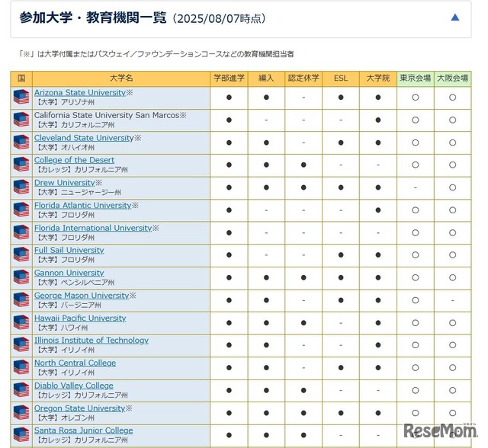This screenshot has width=488, height=448.
Task: Open the Illinois Institute of Technology link
Action: [91, 341]
